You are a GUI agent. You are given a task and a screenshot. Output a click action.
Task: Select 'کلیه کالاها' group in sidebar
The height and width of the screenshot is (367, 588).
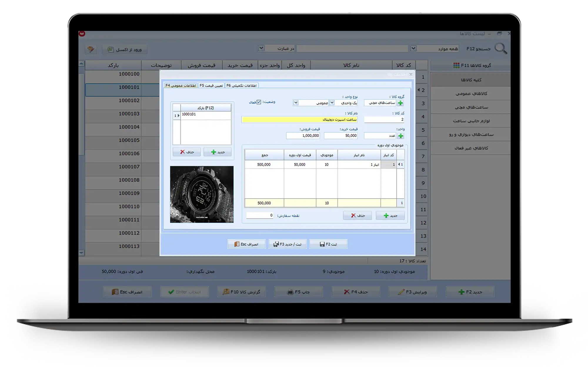pyautogui.click(x=471, y=80)
